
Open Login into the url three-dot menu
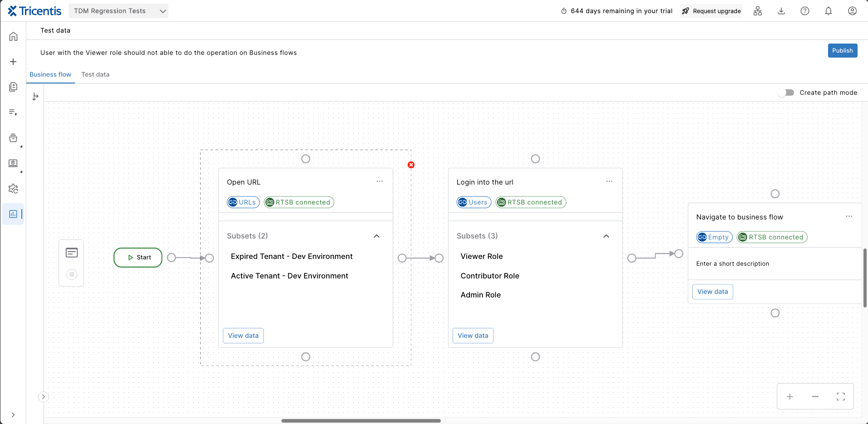[x=609, y=181]
